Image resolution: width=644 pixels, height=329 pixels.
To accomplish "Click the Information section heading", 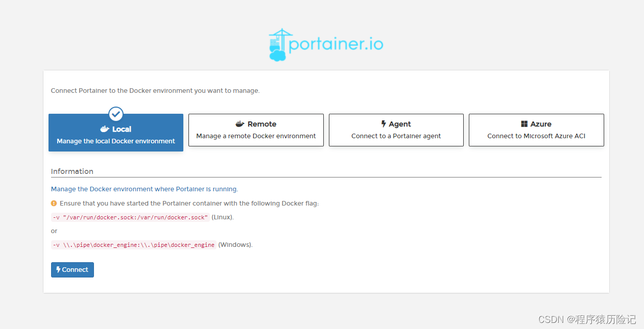I will [72, 171].
